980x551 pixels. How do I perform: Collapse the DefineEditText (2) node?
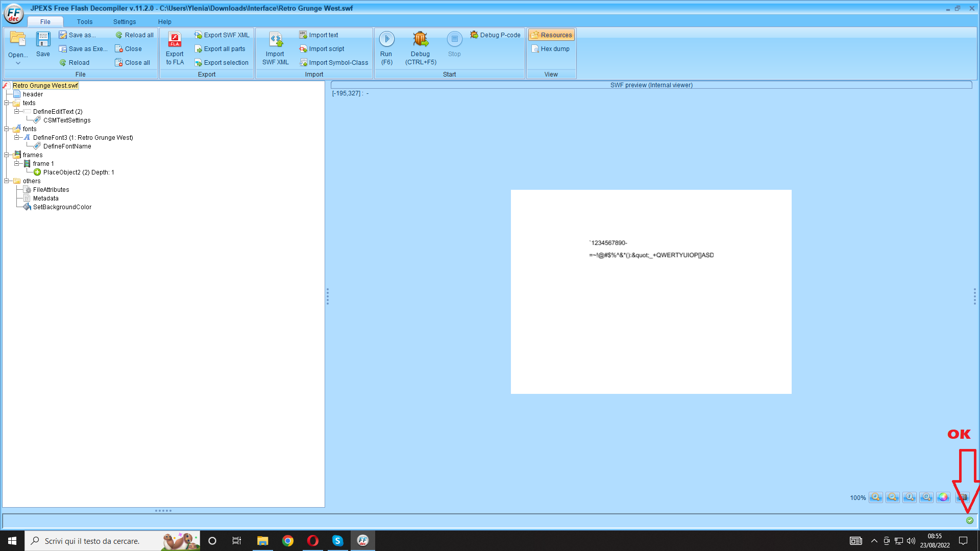click(x=17, y=112)
